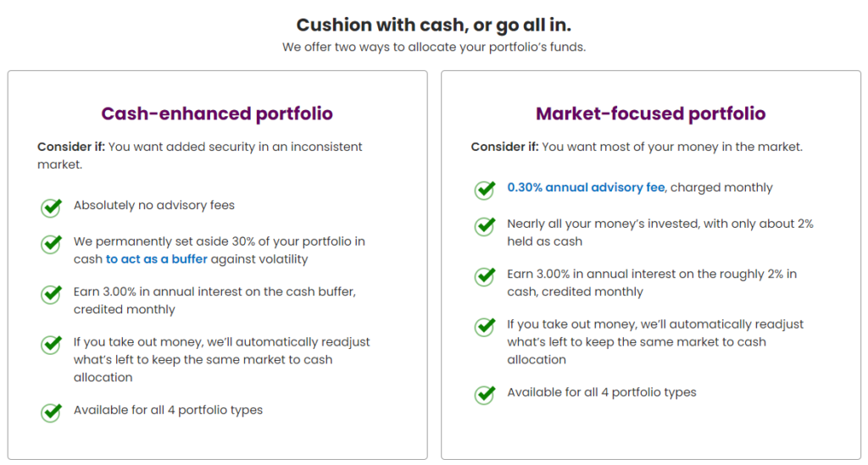Click checkmark icon beside "Absolutely no advisory fees"
Image resolution: width=868 pixels, height=465 pixels.
coord(51,207)
